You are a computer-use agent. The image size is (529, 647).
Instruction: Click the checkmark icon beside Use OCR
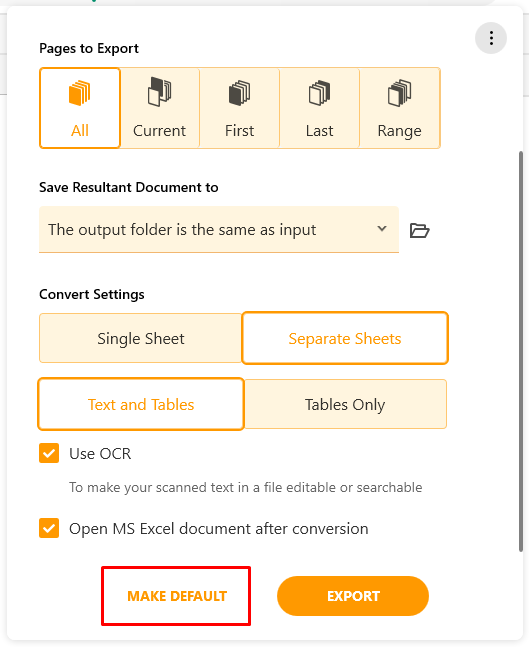(49, 453)
